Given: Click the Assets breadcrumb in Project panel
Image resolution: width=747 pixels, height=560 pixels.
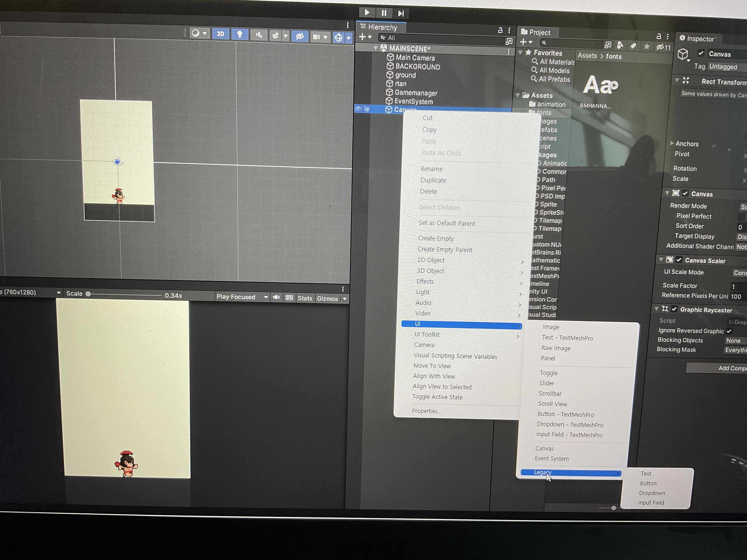Looking at the screenshot, I should [x=587, y=55].
